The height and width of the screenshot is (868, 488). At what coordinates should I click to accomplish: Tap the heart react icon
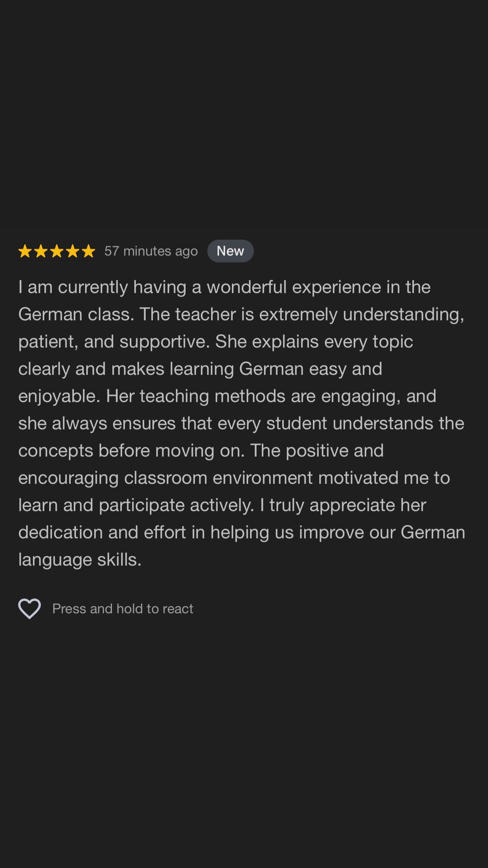pyautogui.click(x=30, y=609)
